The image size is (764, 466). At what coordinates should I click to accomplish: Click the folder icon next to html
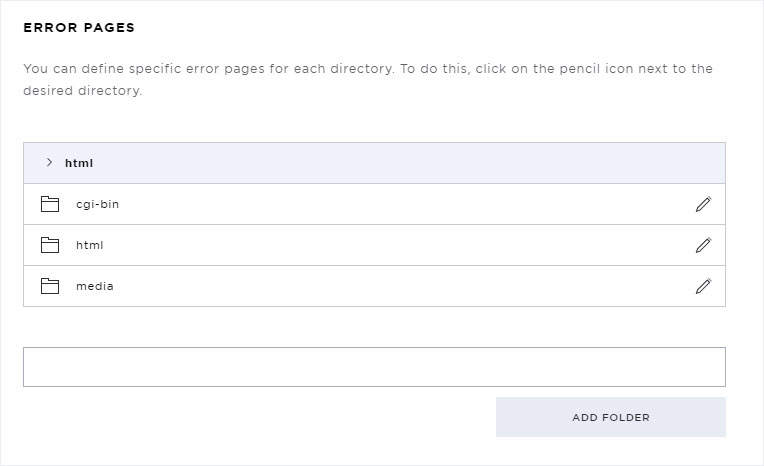point(50,245)
